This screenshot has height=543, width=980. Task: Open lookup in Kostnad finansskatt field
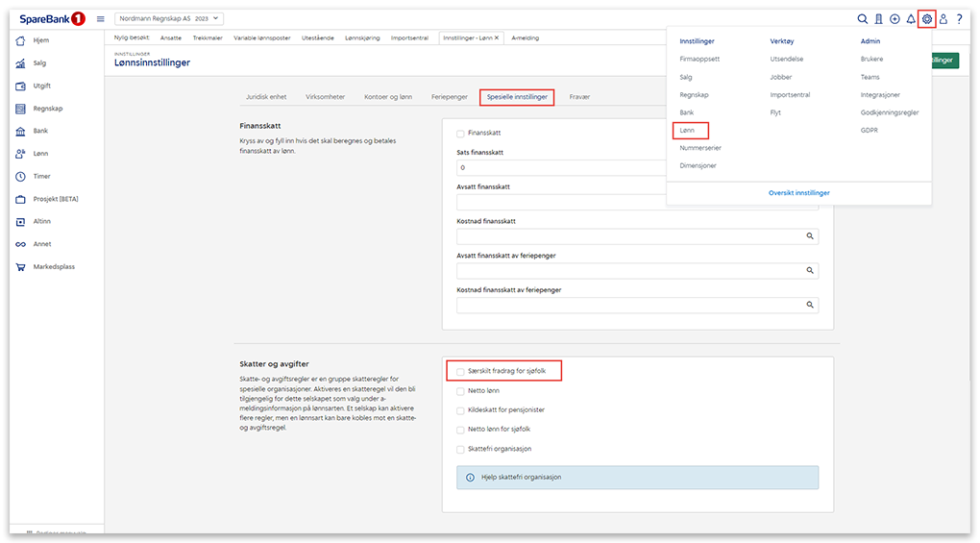coord(809,235)
